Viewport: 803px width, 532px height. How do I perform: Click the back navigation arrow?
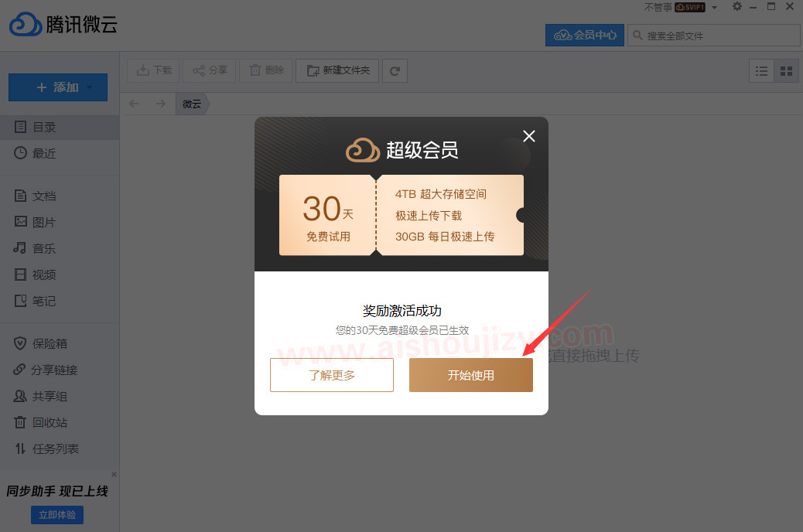click(134, 104)
